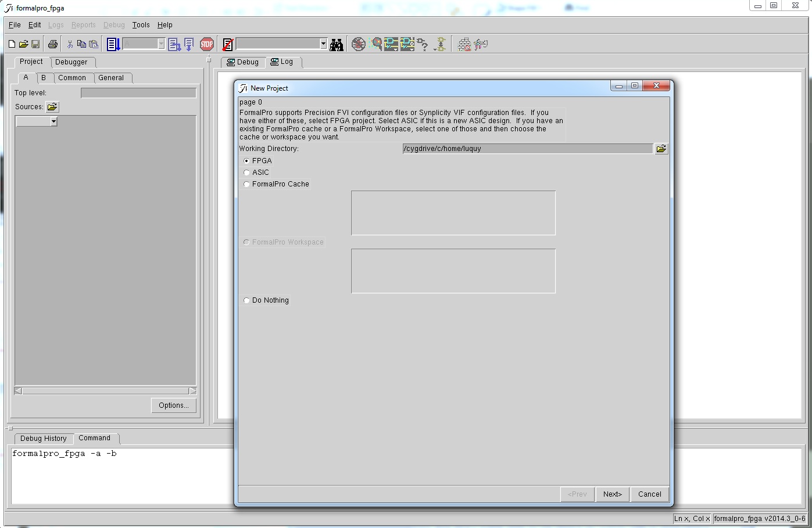Click the second green schematic view icon

pos(407,44)
